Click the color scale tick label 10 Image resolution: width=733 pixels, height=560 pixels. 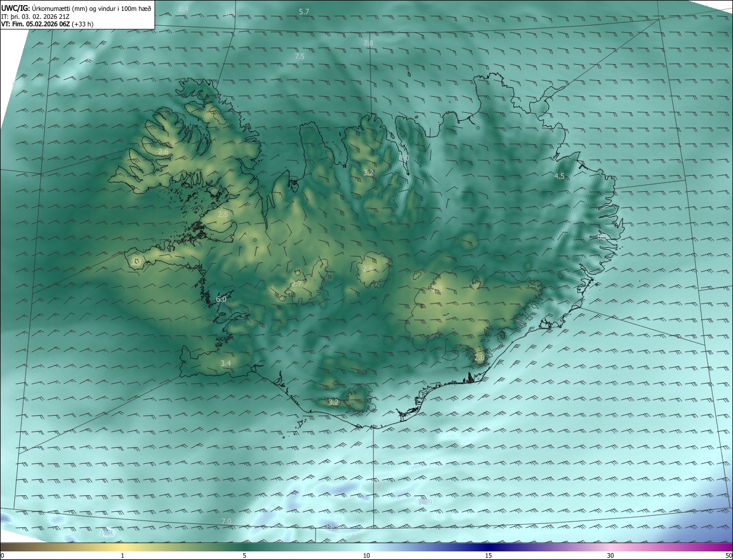tap(366, 555)
